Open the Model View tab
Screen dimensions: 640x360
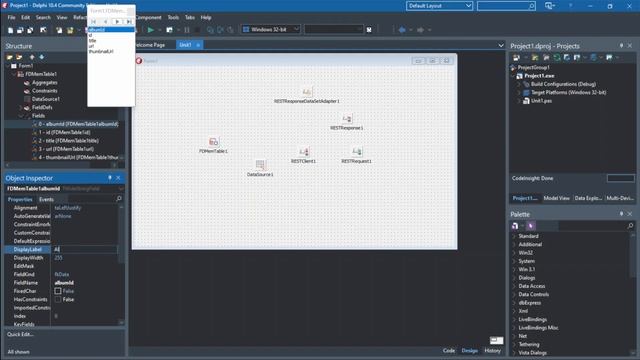(556, 198)
